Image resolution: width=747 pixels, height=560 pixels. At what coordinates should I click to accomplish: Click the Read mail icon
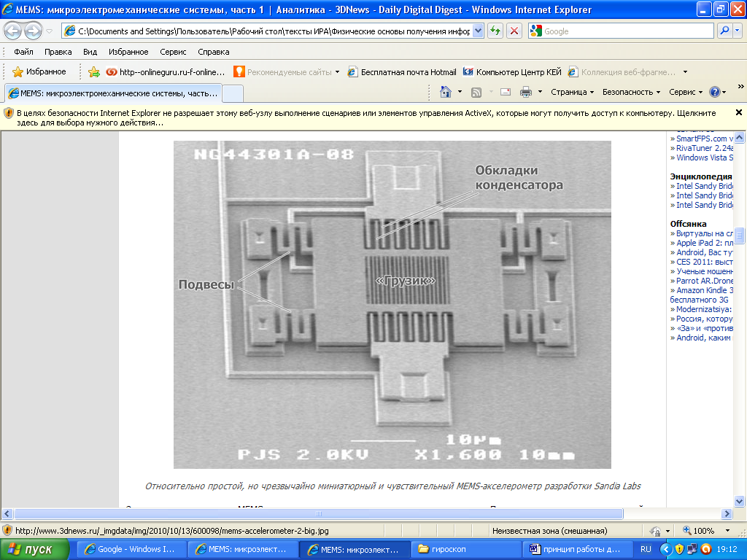coord(506,92)
